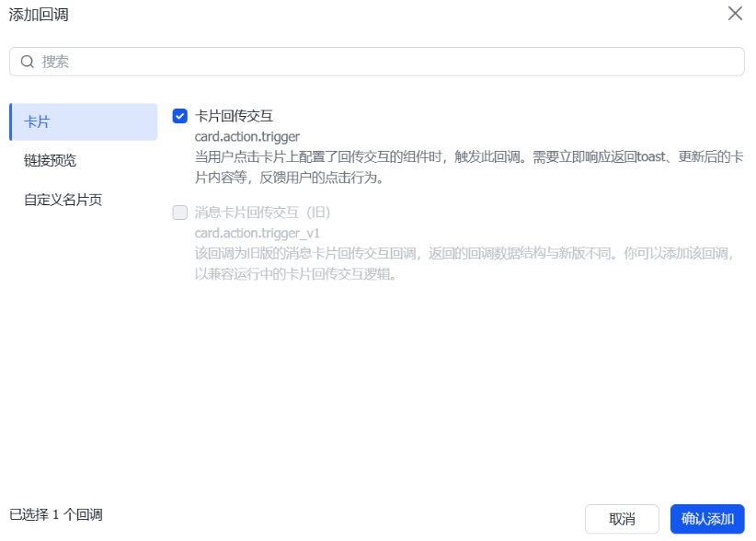Focus the 搜索 input field
756x541 pixels.
click(x=377, y=62)
